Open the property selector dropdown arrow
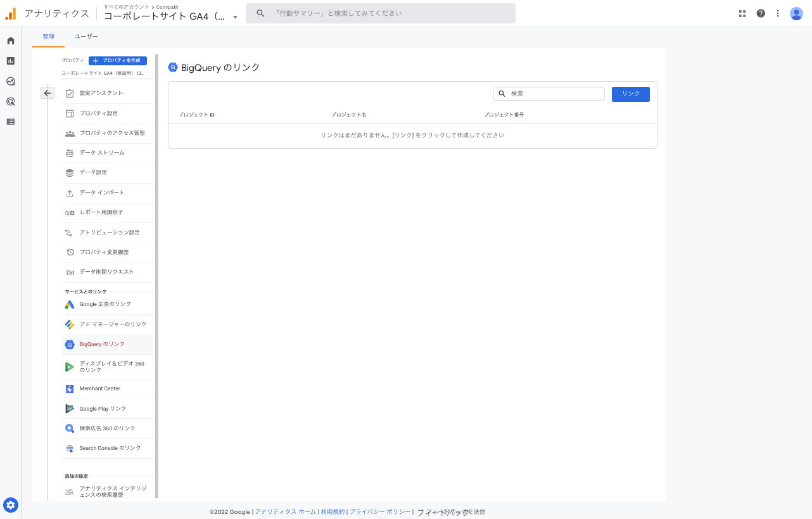 pos(235,18)
